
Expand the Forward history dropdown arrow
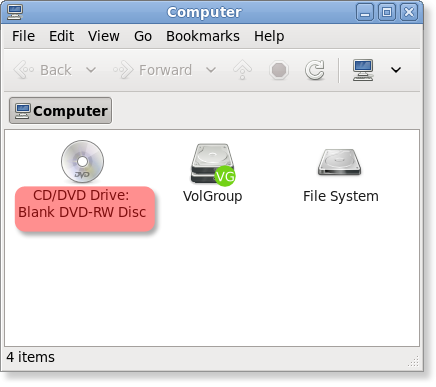(211, 70)
